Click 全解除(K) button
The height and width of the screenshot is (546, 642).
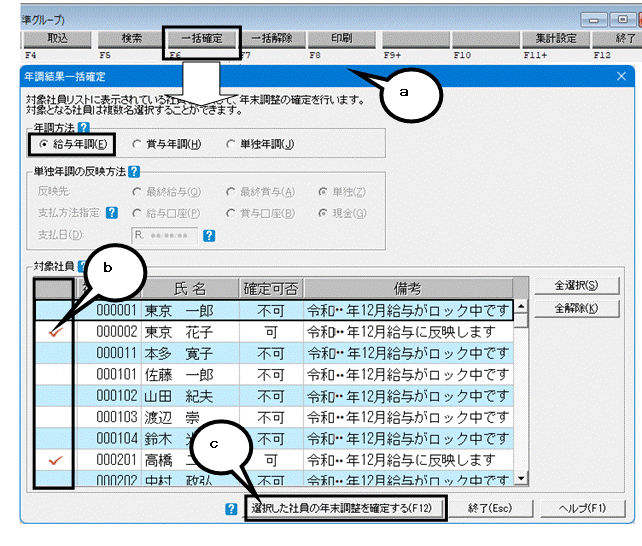tap(576, 308)
